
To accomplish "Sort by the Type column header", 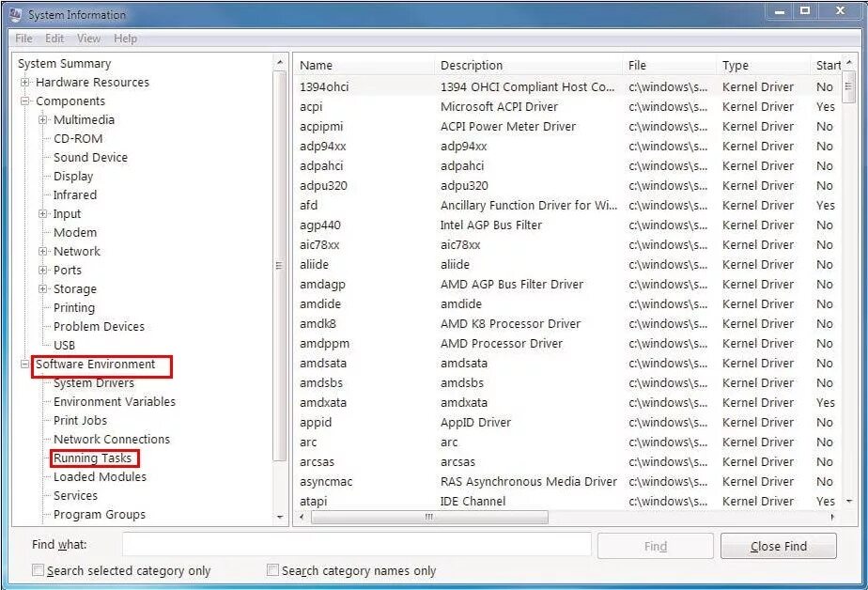I will coord(764,66).
